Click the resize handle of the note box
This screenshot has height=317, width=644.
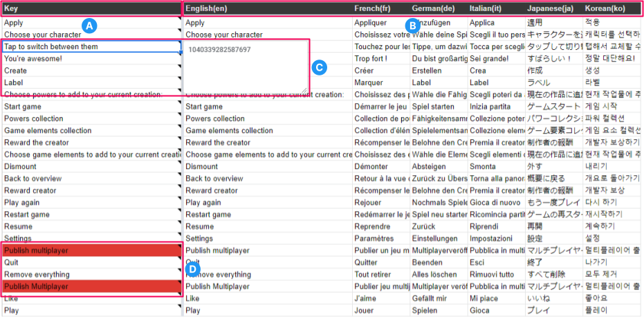(305, 90)
